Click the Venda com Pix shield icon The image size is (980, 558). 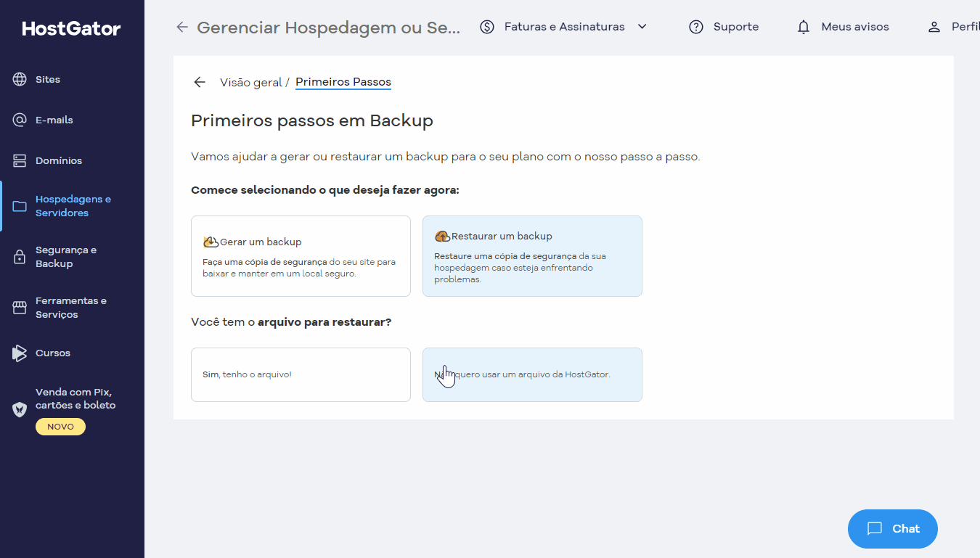(20, 409)
